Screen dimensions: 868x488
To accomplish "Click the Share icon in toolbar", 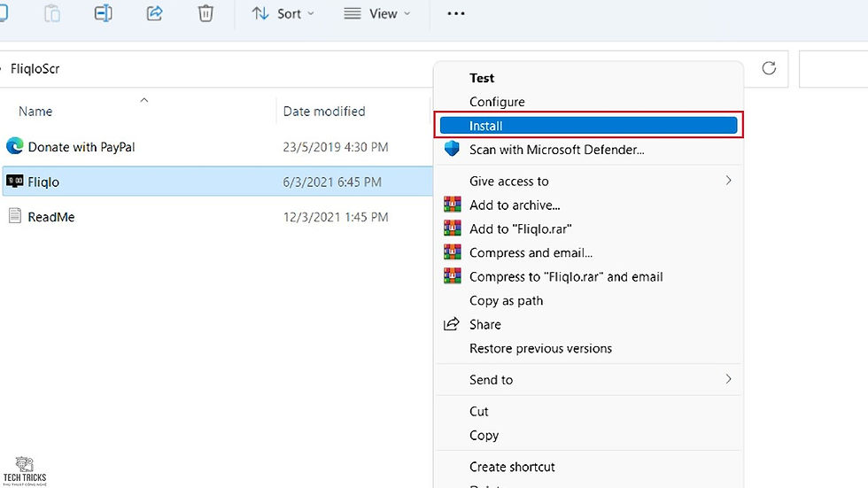I will click(154, 13).
